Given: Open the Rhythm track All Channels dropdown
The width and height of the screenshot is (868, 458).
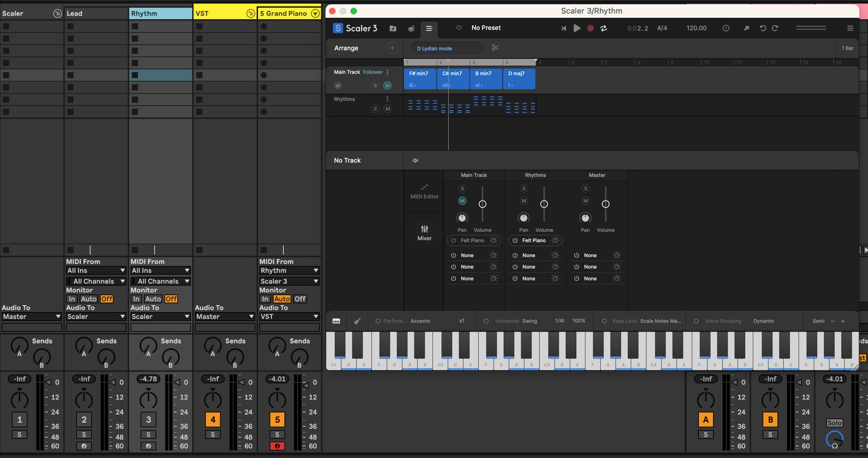Looking at the screenshot, I should pos(160,281).
